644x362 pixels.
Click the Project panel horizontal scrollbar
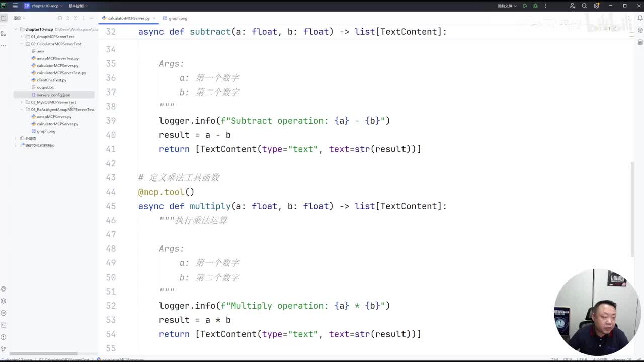[44, 354]
